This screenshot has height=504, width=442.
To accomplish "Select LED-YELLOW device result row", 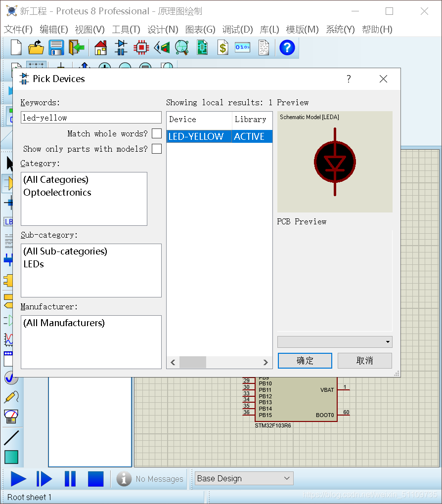I will click(220, 136).
